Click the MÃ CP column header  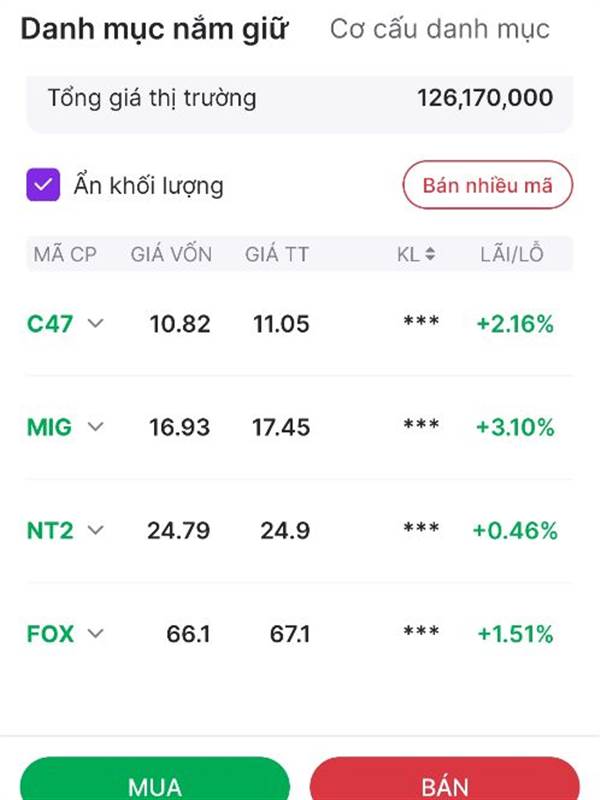coord(65,254)
